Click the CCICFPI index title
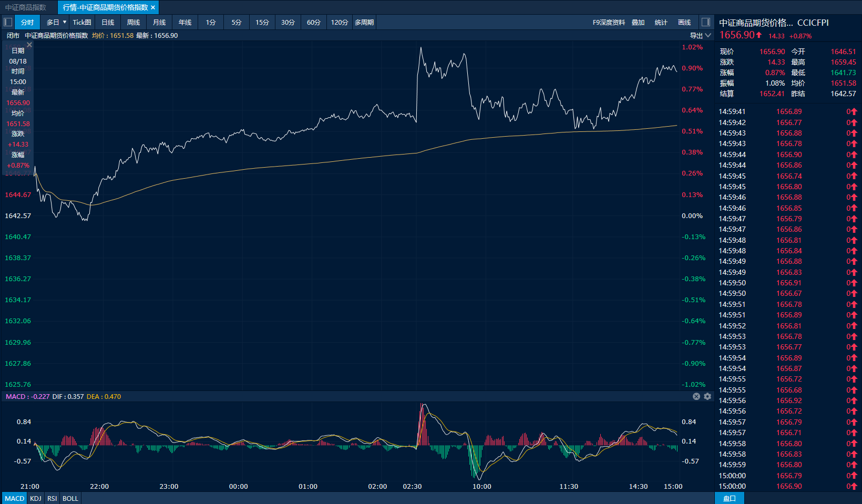 coord(813,23)
